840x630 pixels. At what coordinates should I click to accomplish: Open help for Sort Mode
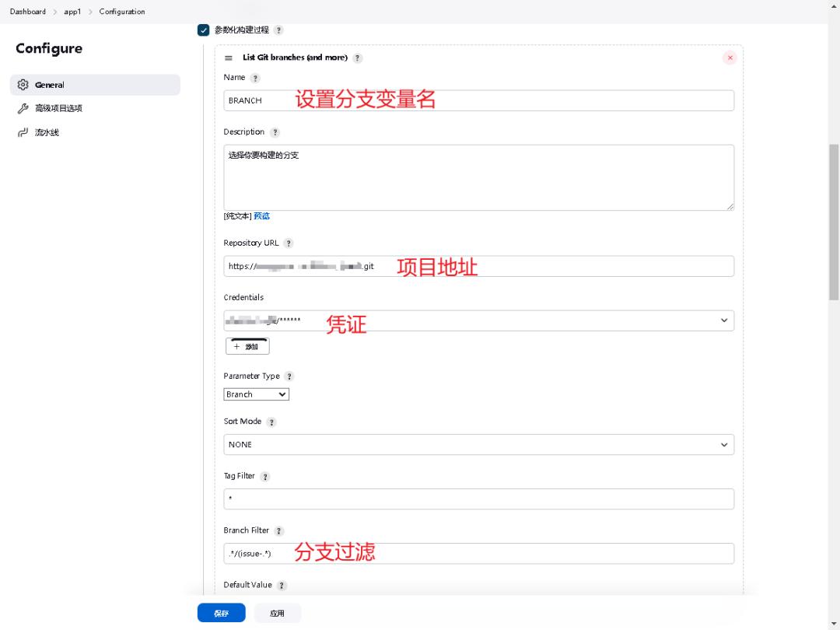coord(271,422)
